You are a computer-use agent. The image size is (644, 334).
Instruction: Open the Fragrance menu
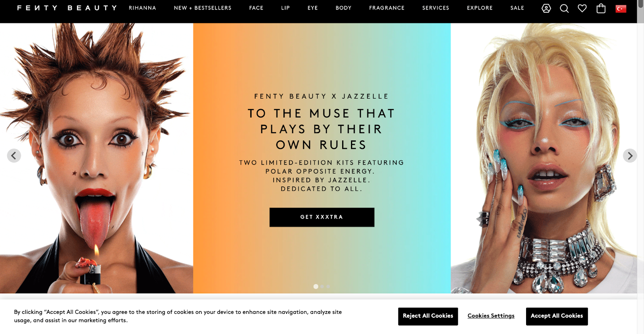tap(387, 8)
